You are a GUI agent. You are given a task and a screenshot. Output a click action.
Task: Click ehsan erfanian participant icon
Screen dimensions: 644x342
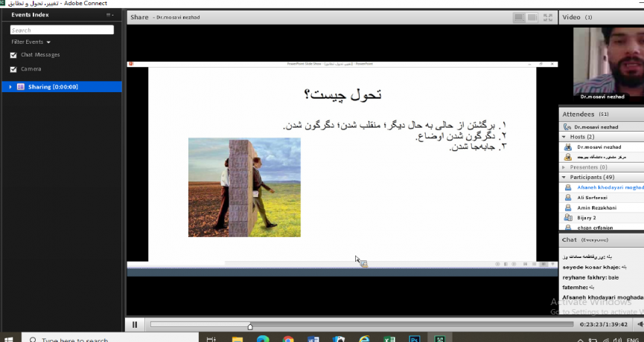pyautogui.click(x=567, y=228)
